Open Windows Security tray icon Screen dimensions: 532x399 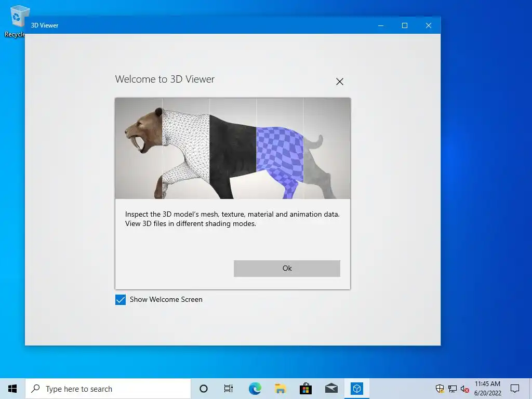(440, 389)
